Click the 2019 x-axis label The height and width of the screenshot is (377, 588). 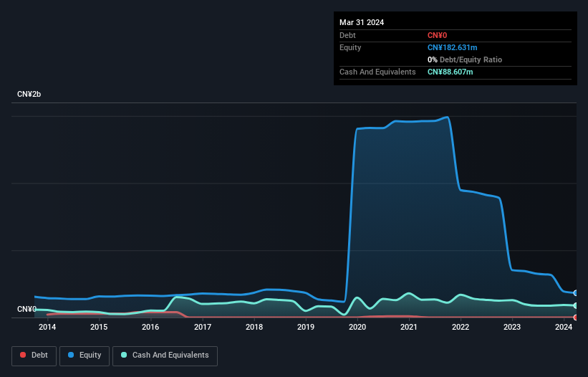(306, 327)
